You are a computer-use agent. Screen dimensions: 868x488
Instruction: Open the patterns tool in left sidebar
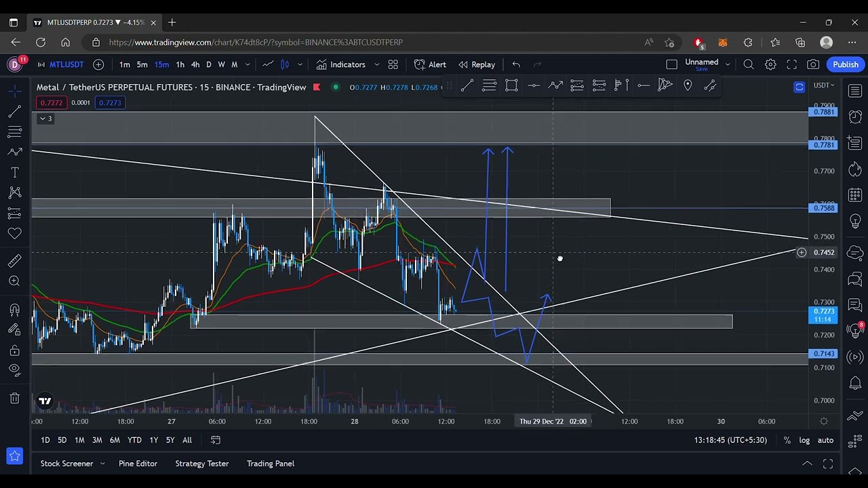tap(14, 192)
